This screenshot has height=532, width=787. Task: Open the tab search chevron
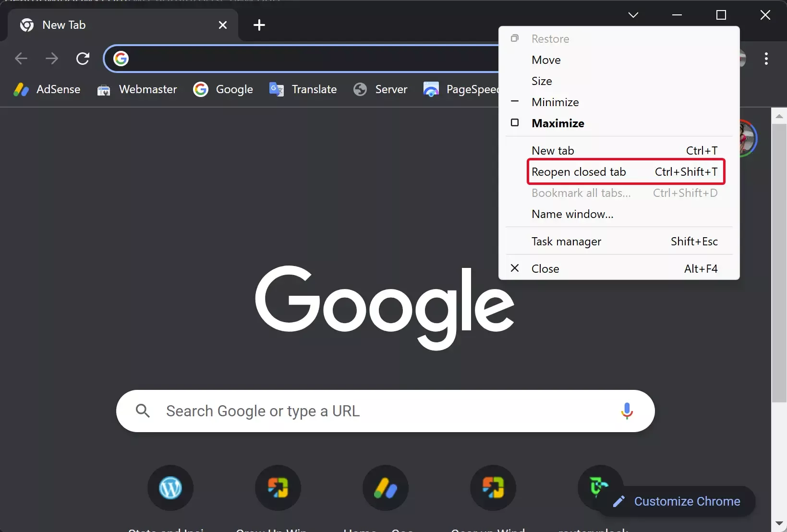click(x=633, y=15)
